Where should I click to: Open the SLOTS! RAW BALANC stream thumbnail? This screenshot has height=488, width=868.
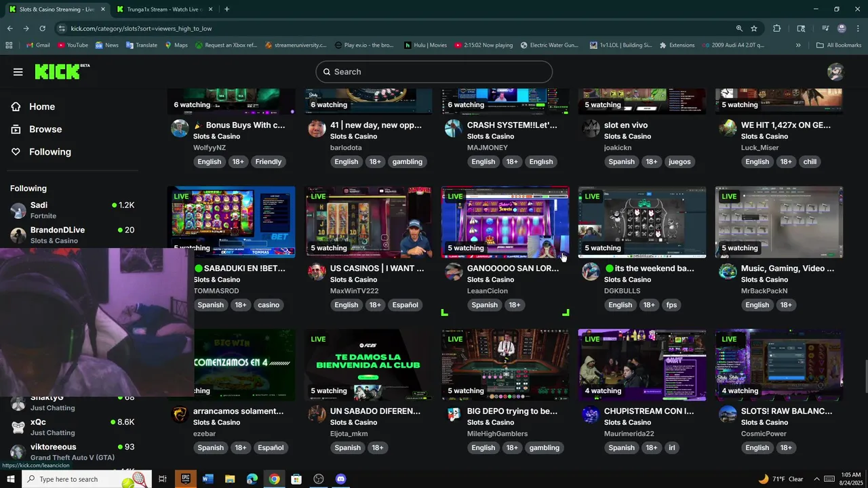tap(779, 365)
